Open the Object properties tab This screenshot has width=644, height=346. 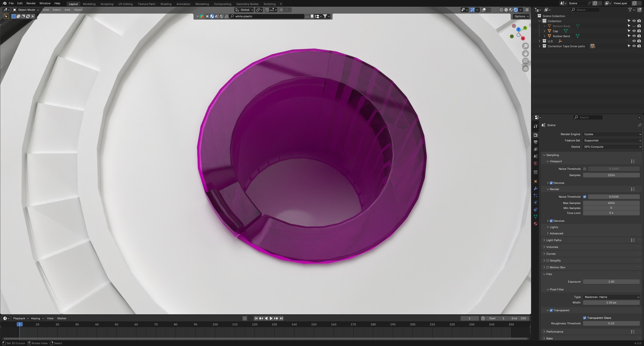click(536, 181)
